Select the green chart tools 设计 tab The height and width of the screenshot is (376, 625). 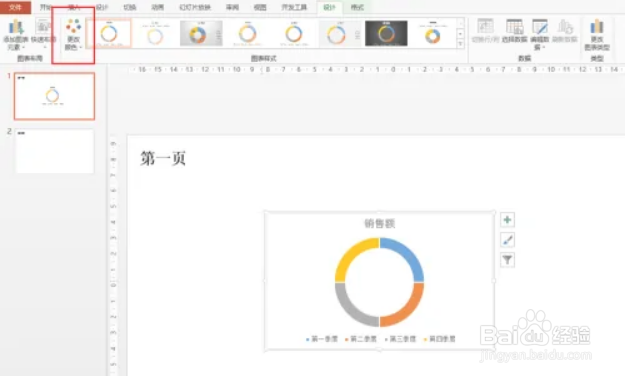(x=329, y=7)
